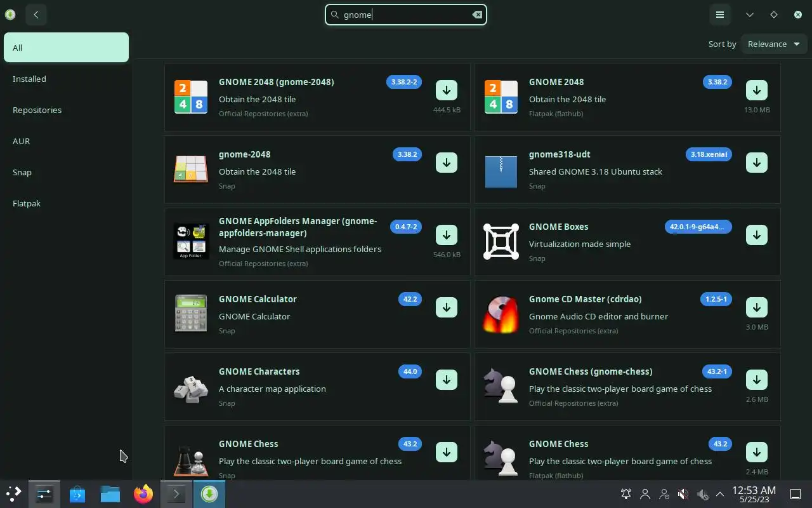Launch Firefox from the taskbar
812x508 pixels.
tap(143, 493)
